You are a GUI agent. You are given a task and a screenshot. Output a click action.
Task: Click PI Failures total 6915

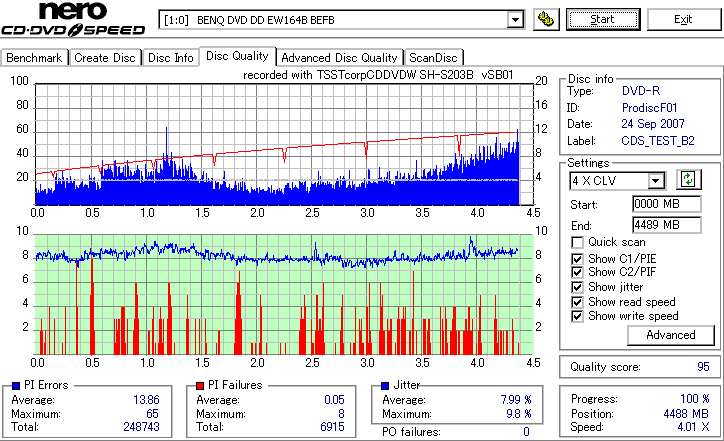pyautogui.click(x=332, y=427)
